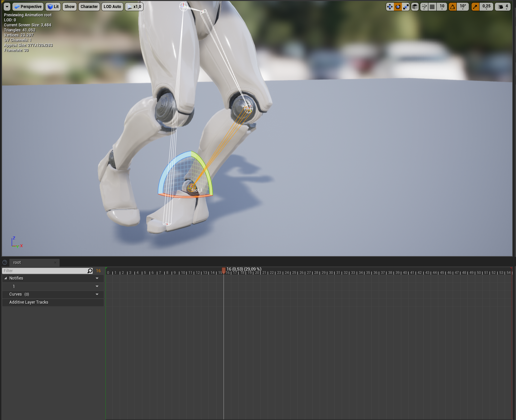The width and height of the screenshot is (516, 420).
Task: Open the Perspective view menu
Action: pos(28,6)
